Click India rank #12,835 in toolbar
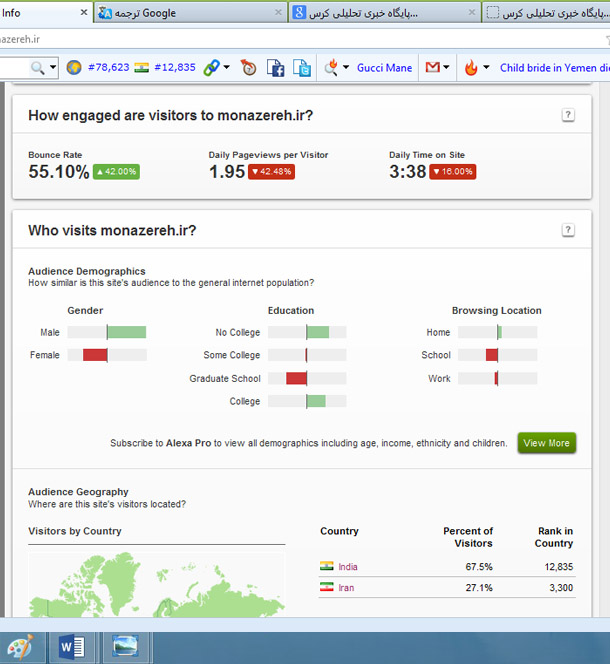This screenshot has height=664, width=610. pyautogui.click(x=175, y=67)
